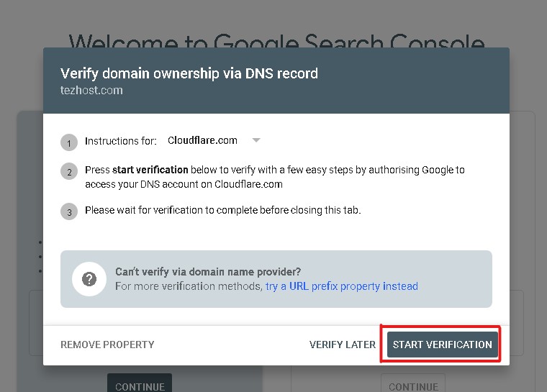Click "Can't verify via domain name provider?" heading
The width and height of the screenshot is (547, 392).
208,272
